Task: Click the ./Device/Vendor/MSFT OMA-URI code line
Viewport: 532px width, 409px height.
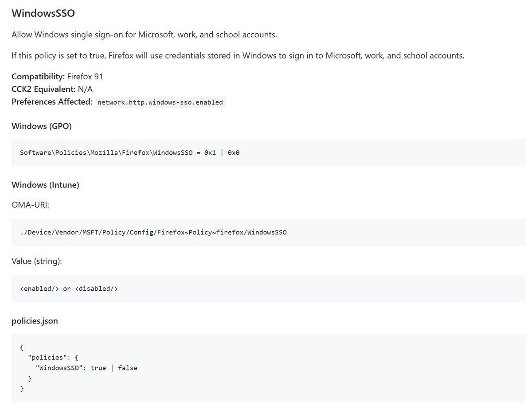Action: [153, 232]
